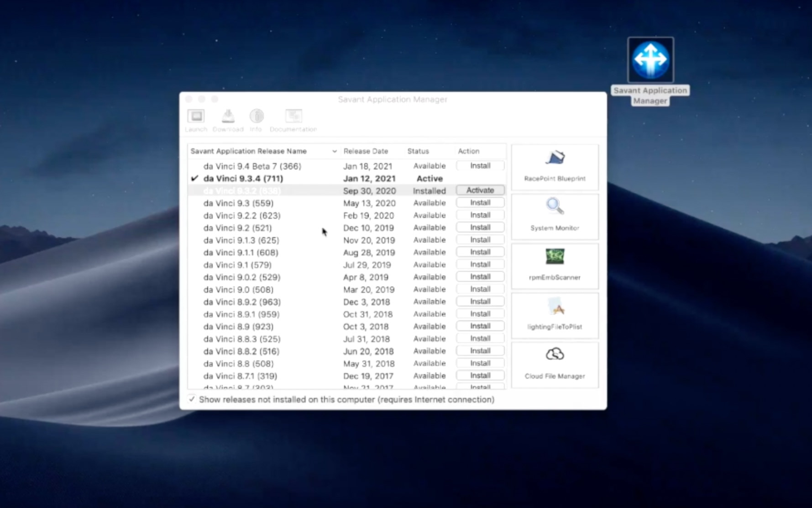Viewport: 812px width, 508px height.
Task: Activate da Vinci 9.3.2 release
Action: [480, 190]
